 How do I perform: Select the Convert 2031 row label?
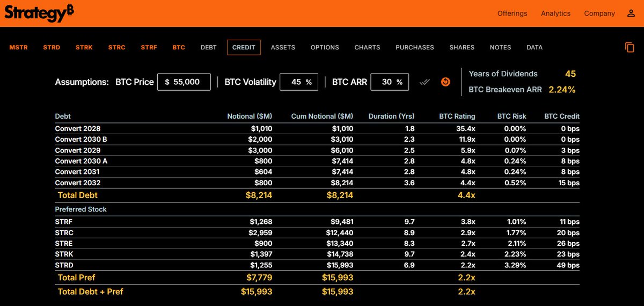[x=77, y=172]
